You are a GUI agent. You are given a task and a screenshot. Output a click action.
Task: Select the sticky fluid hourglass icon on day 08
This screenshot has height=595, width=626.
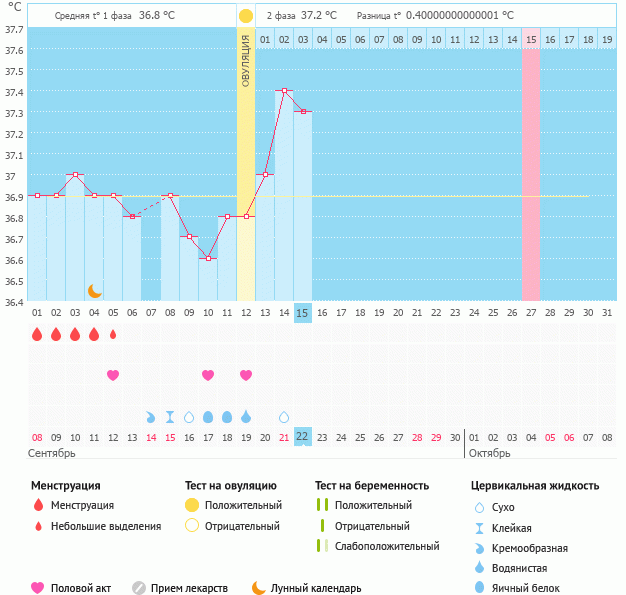click(x=170, y=416)
